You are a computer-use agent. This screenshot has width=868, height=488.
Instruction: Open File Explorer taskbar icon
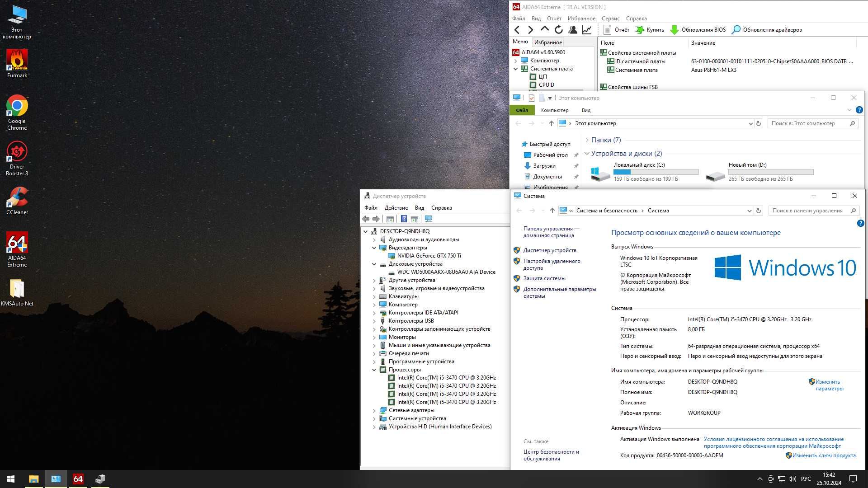[33, 479]
